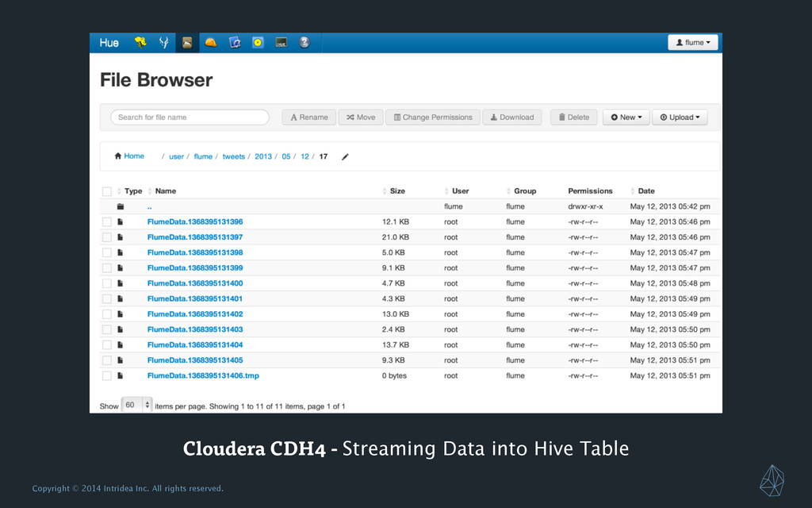
Task: Click file icon for FlumeData.1368395131400
Action: 121,283
